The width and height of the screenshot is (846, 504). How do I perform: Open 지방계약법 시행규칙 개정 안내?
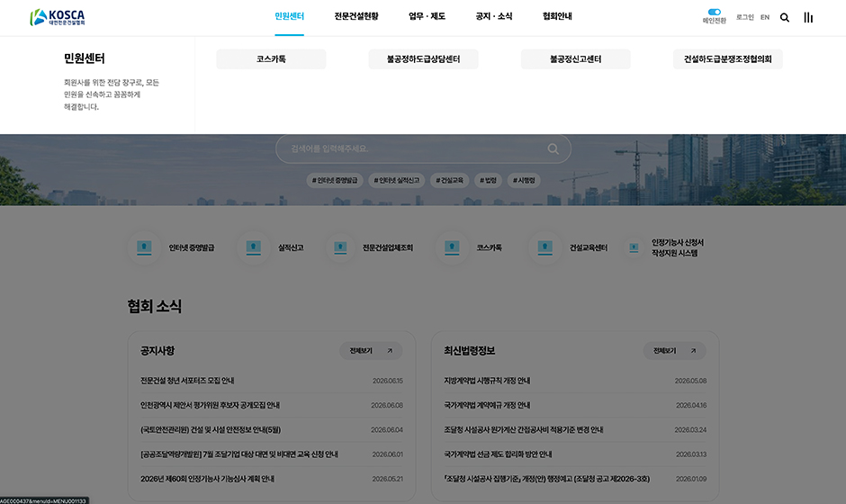click(x=487, y=381)
